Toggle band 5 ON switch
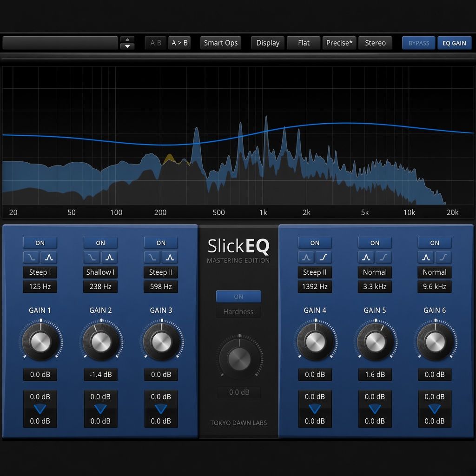The height and width of the screenshot is (476, 476). pos(375,243)
